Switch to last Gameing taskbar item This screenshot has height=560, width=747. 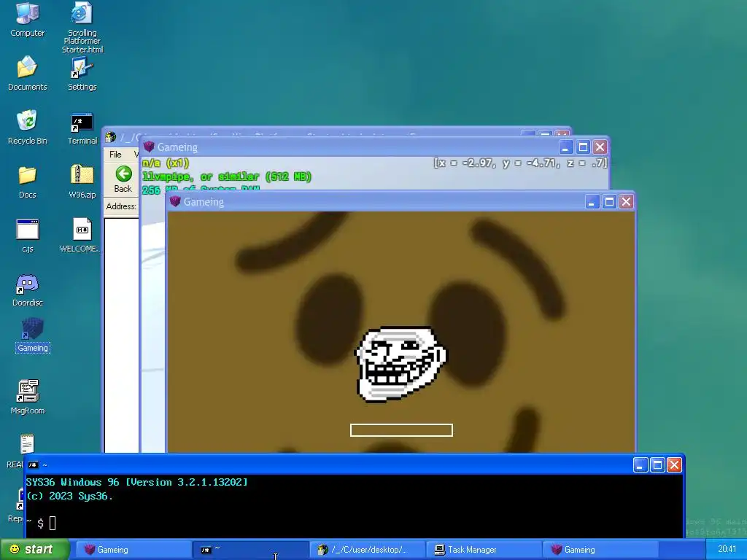(600, 550)
